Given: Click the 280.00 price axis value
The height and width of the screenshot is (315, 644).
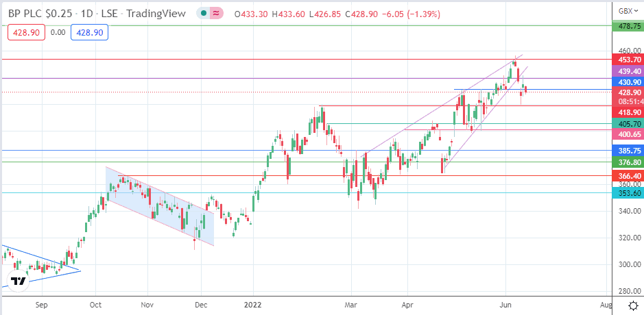Looking at the screenshot, I should click(628, 291).
